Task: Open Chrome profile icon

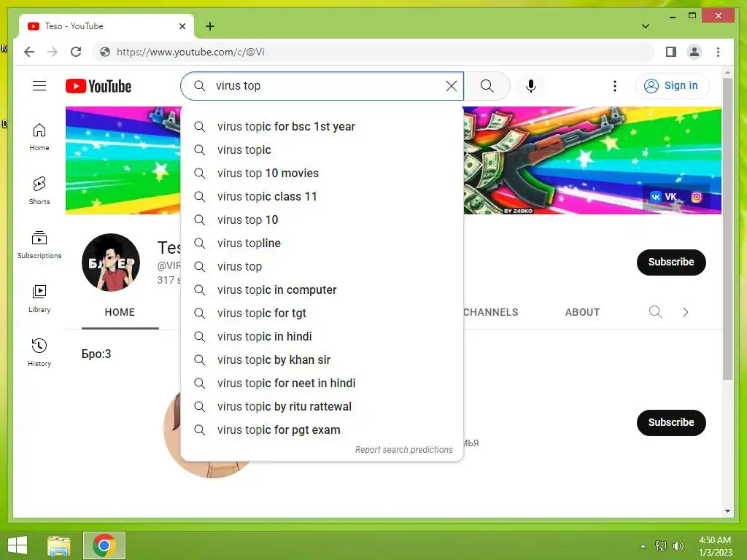Action: point(694,52)
